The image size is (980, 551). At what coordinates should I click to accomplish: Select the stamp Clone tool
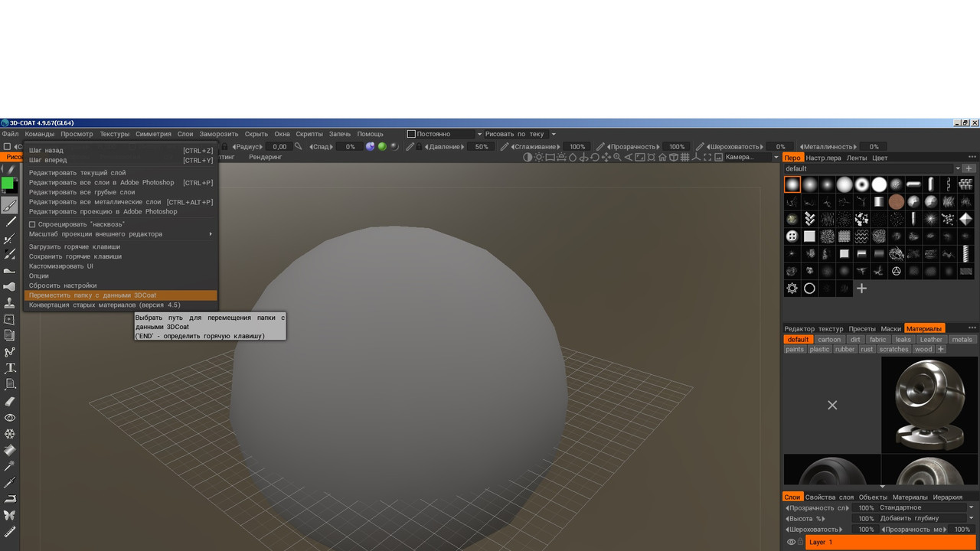click(10, 303)
